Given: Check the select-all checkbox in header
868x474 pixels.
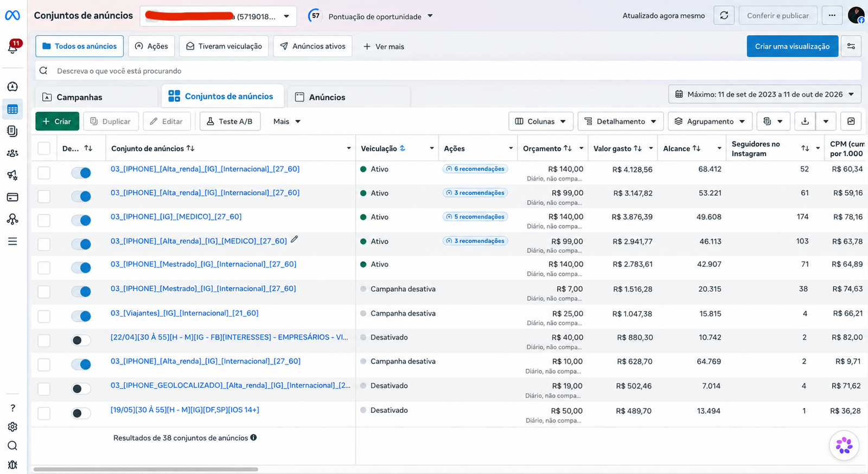Looking at the screenshot, I should tap(44, 149).
